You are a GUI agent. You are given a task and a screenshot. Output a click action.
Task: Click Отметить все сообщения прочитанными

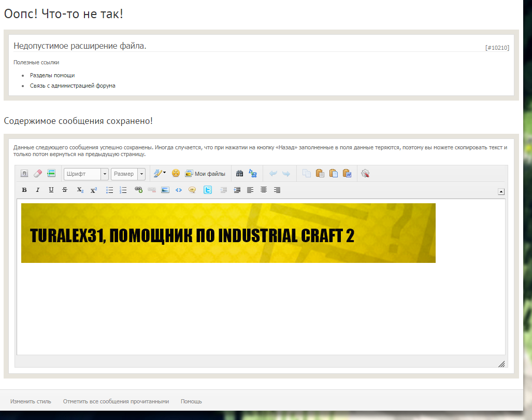pyautogui.click(x=116, y=401)
